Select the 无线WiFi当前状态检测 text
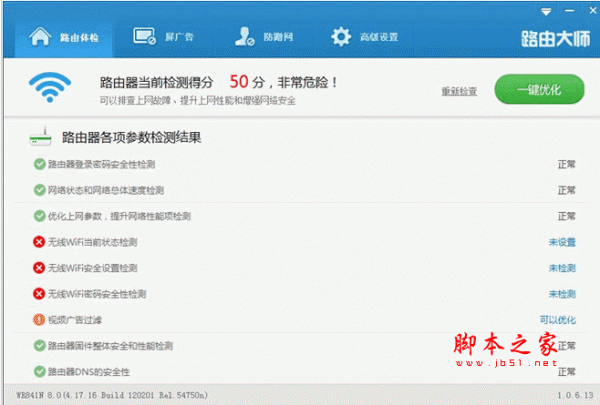600x405 pixels. 93,242
